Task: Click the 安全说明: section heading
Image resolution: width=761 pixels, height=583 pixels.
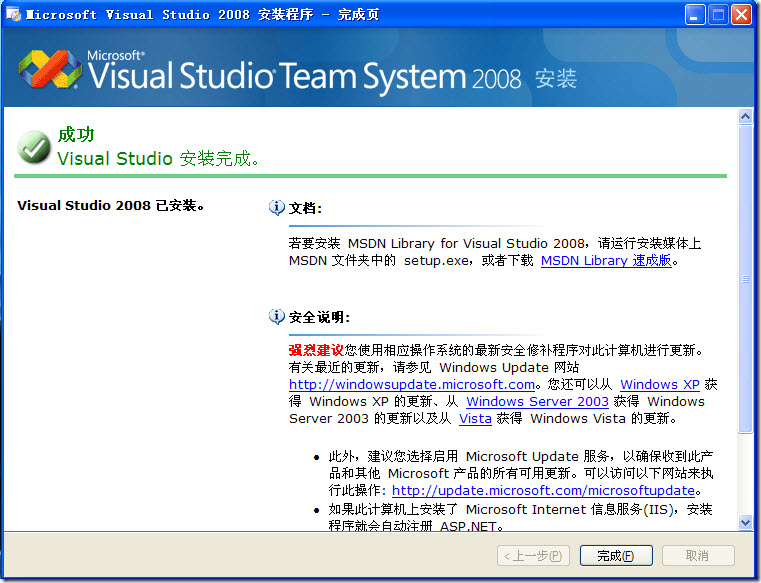Action: tap(319, 317)
